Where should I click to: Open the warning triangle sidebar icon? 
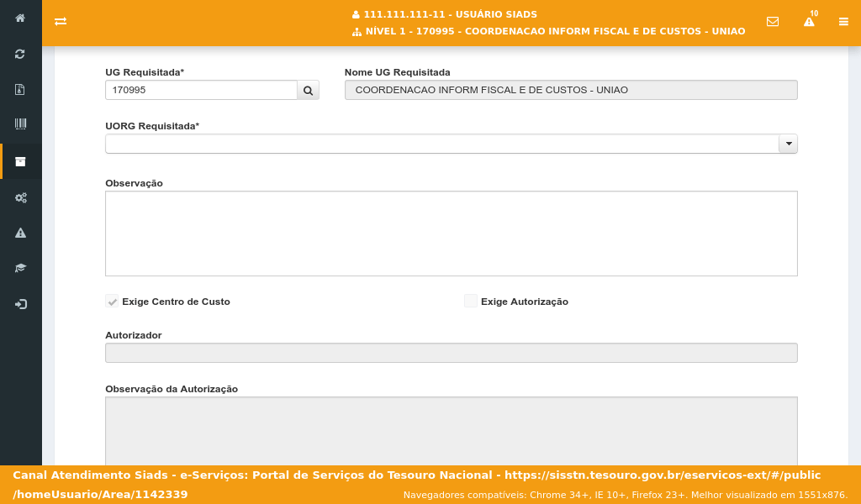20,233
